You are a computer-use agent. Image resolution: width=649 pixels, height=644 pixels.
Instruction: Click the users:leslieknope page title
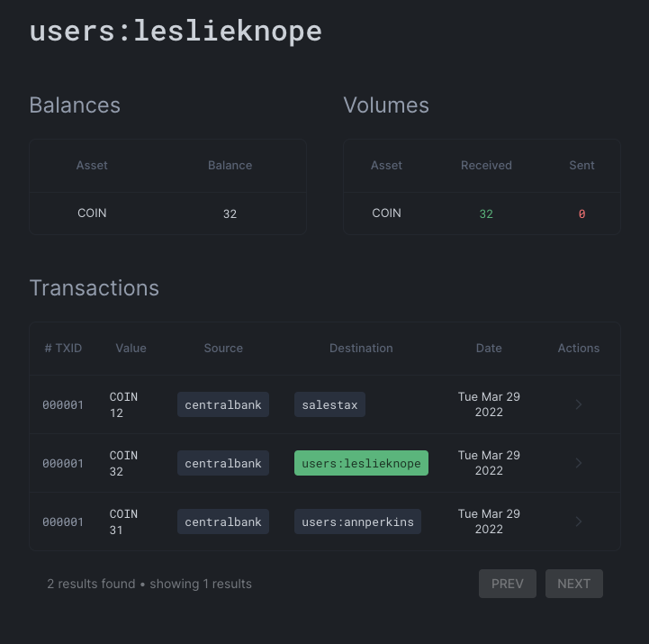click(176, 31)
